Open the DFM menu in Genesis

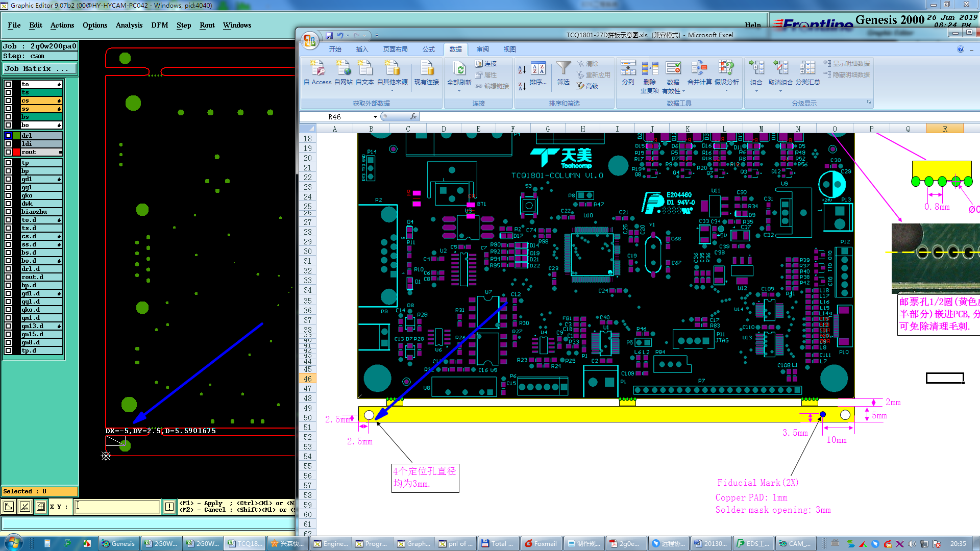[159, 25]
